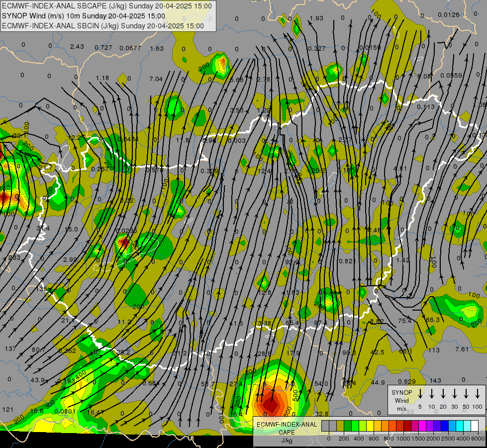Select the olive swatch in CAPE legend
This screenshot has height=448, width=487.
[x=340, y=426]
